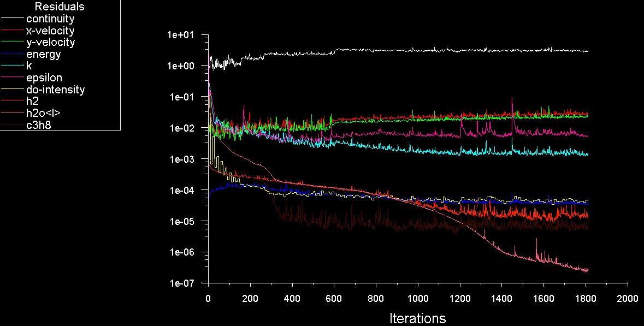Click the 2000 x-axis tick label

click(x=627, y=299)
